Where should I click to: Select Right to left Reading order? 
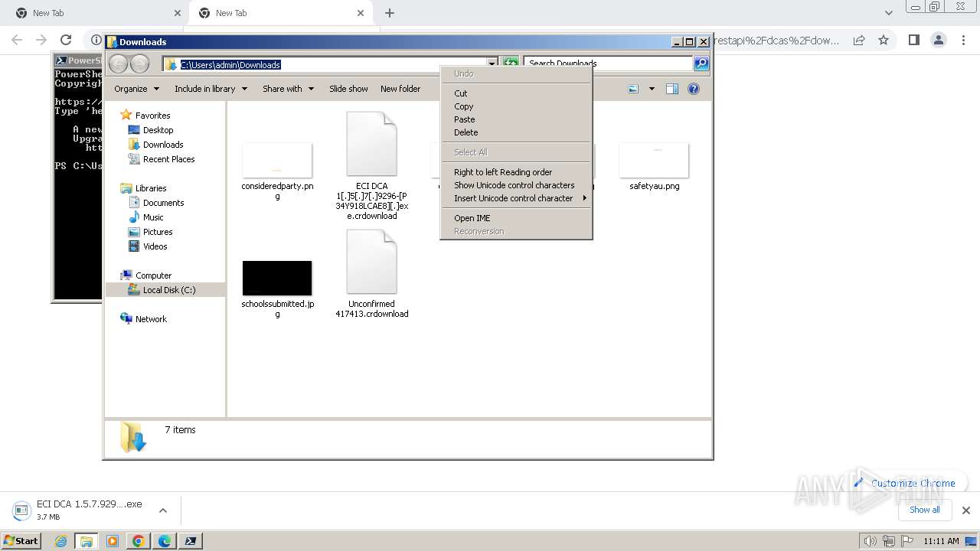[x=516, y=172]
